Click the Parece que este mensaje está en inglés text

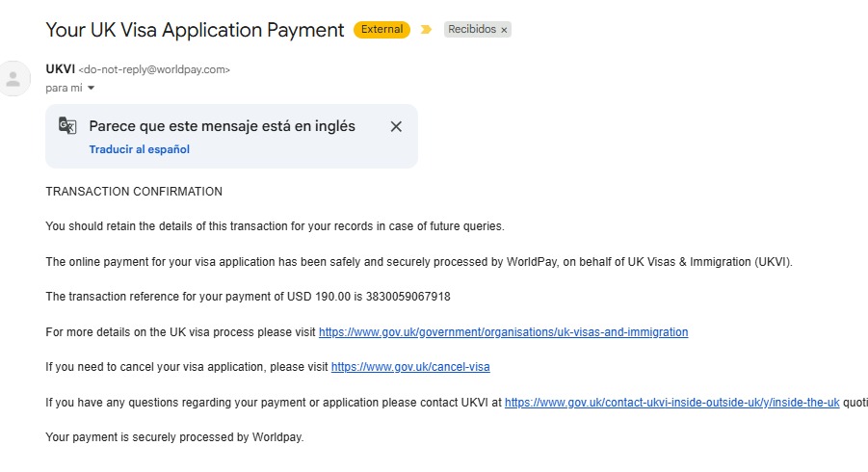click(x=222, y=126)
